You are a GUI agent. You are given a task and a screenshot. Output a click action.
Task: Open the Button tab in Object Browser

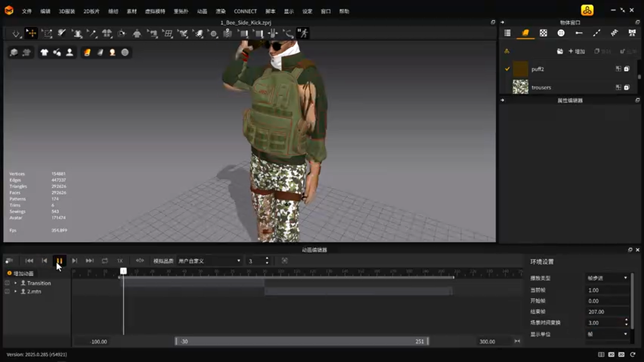[561, 33]
